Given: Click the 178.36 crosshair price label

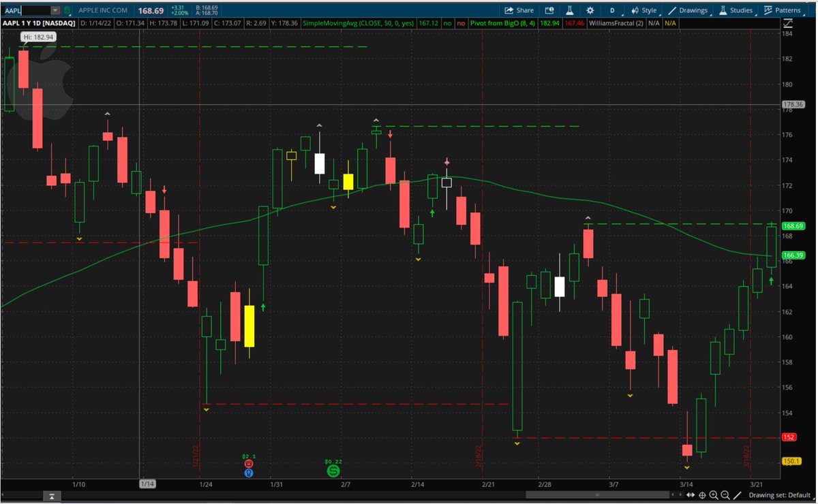Looking at the screenshot, I should [794, 105].
